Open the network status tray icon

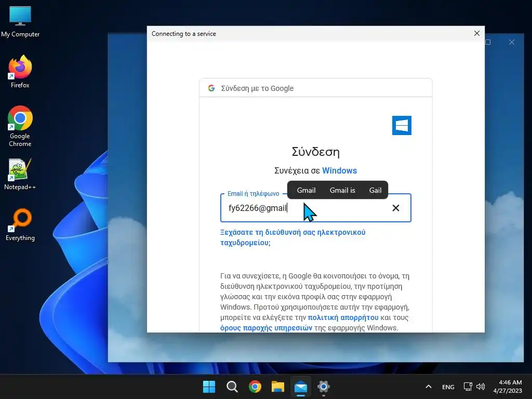[468, 387]
